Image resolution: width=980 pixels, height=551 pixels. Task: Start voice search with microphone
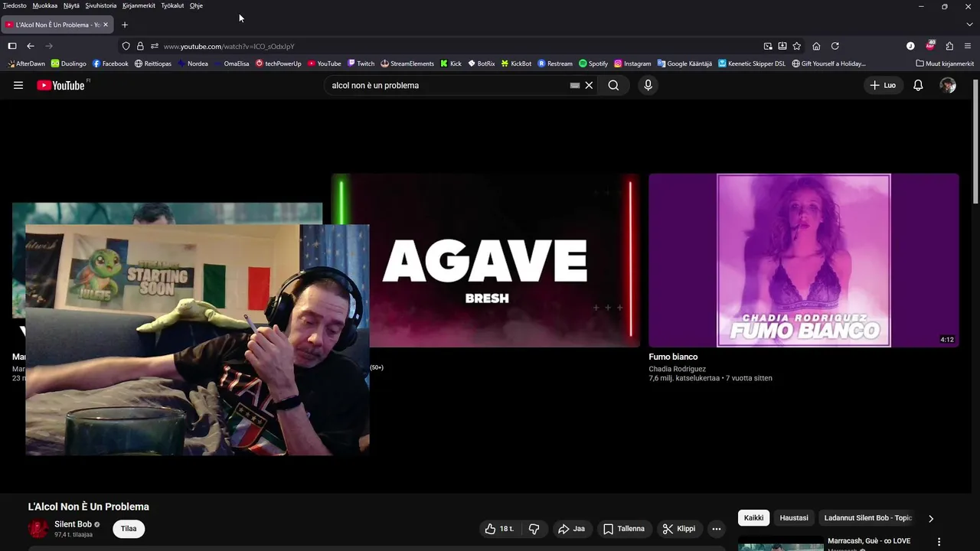point(648,86)
